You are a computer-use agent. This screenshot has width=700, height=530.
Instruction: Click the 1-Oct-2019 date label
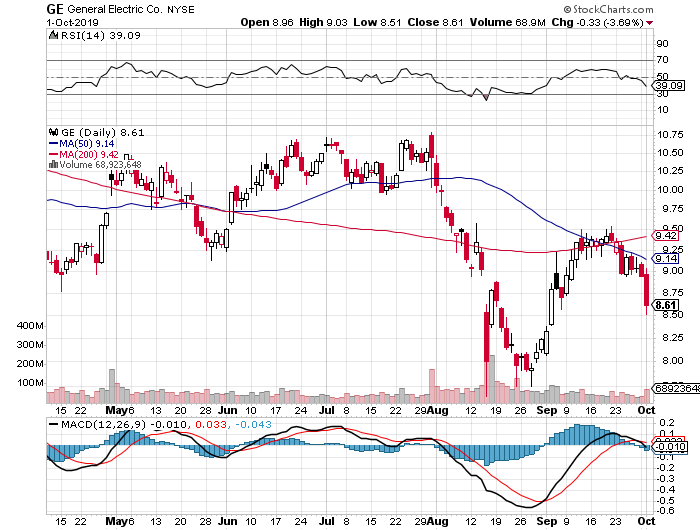pos(72,22)
